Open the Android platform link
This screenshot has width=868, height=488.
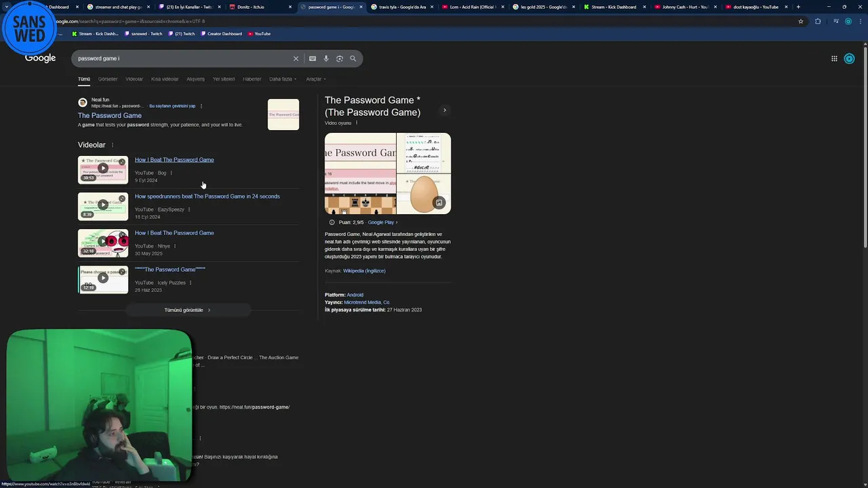click(355, 295)
